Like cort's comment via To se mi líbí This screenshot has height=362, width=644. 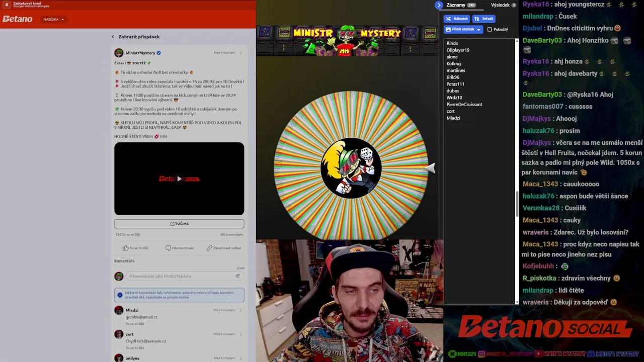click(x=135, y=348)
